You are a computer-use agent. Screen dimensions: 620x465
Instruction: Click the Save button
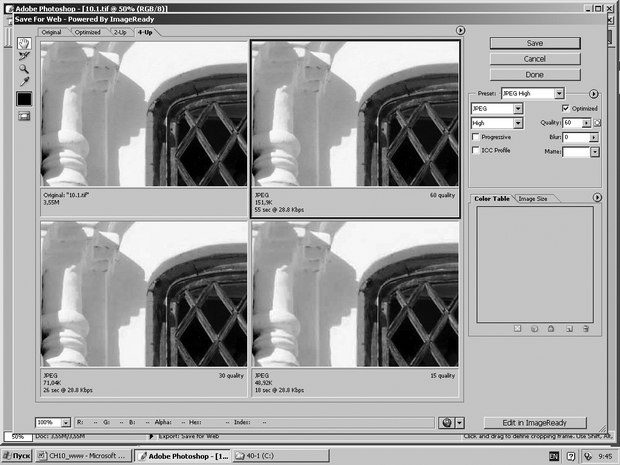[535, 43]
